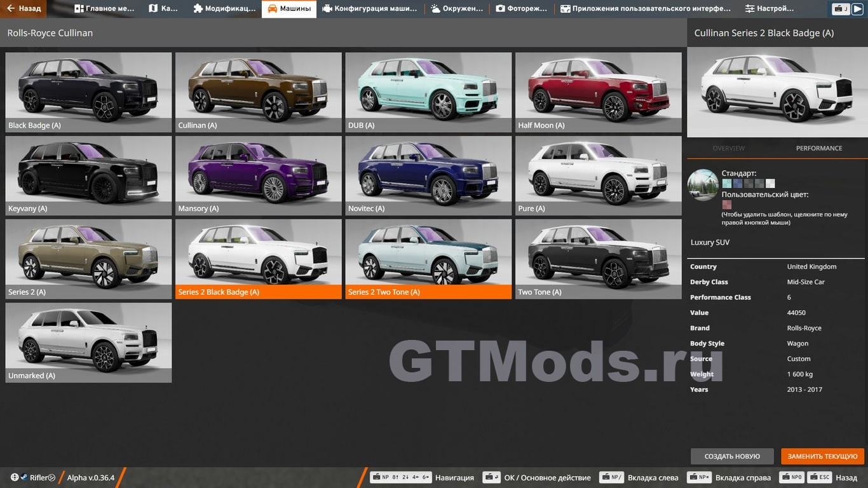Viewport: 868px width, 488px height.
Task: Pick the purple Mansory (A) thumbnail
Action: pos(259,175)
